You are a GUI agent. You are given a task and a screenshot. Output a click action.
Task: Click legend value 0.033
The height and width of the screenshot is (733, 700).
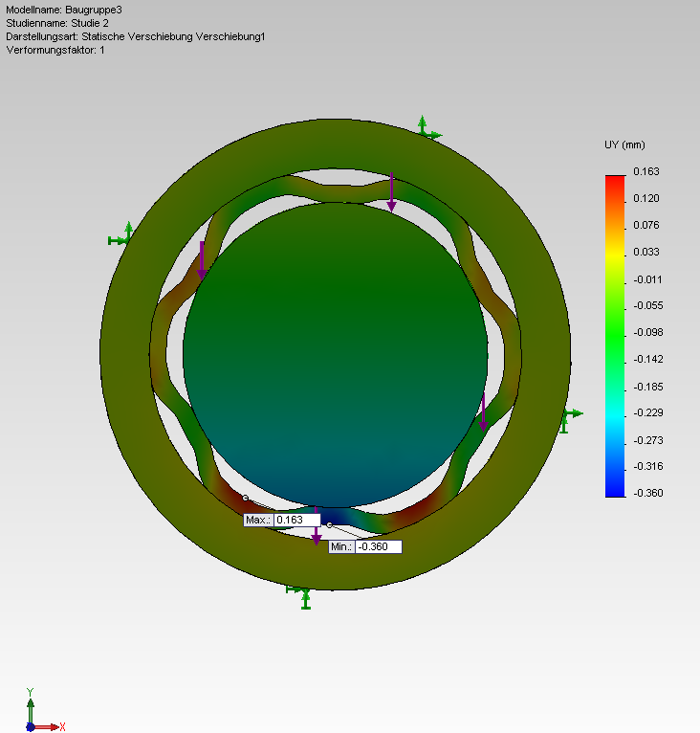point(646,252)
